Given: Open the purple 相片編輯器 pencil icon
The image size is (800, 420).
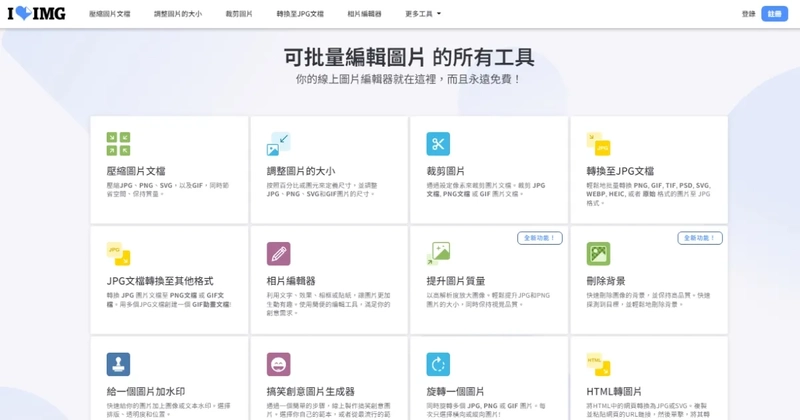Looking at the screenshot, I should coord(278,253).
